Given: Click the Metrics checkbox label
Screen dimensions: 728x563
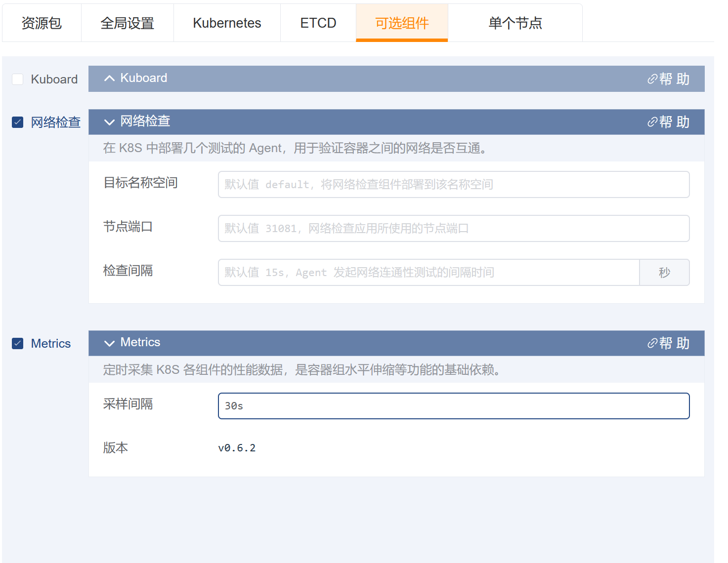Looking at the screenshot, I should click(x=51, y=343).
